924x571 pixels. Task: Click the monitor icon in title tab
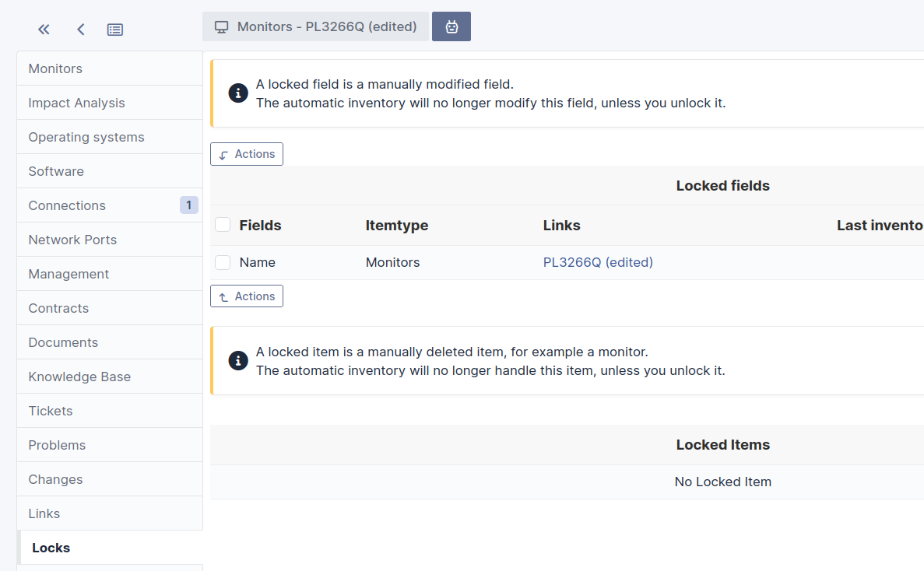[x=222, y=27]
